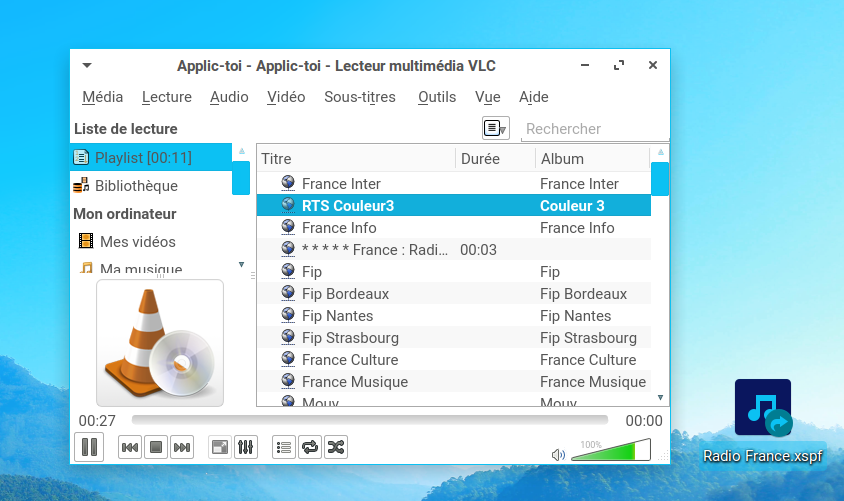Pause playback with the pause button
Screen dimensions: 844x501
pos(89,447)
